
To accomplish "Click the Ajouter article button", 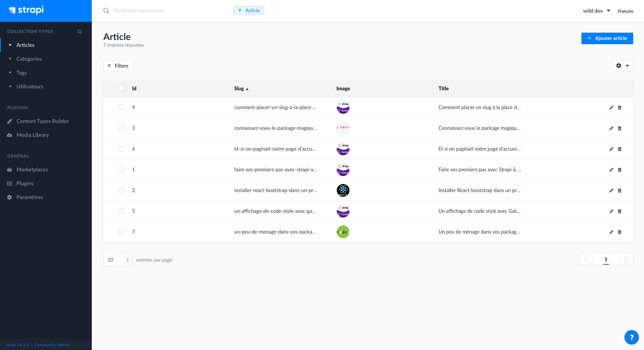I will [x=607, y=38].
